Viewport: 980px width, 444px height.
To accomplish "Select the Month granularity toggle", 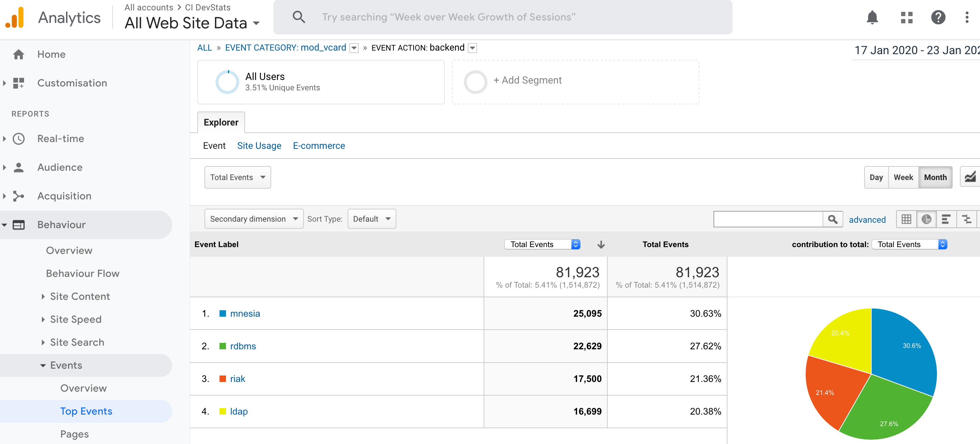I will click(936, 177).
